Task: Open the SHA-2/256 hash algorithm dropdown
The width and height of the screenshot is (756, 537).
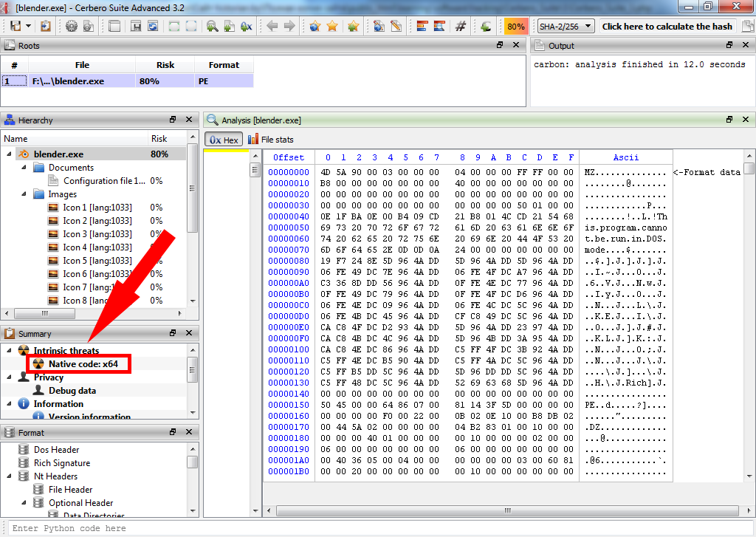Action: tap(566, 27)
